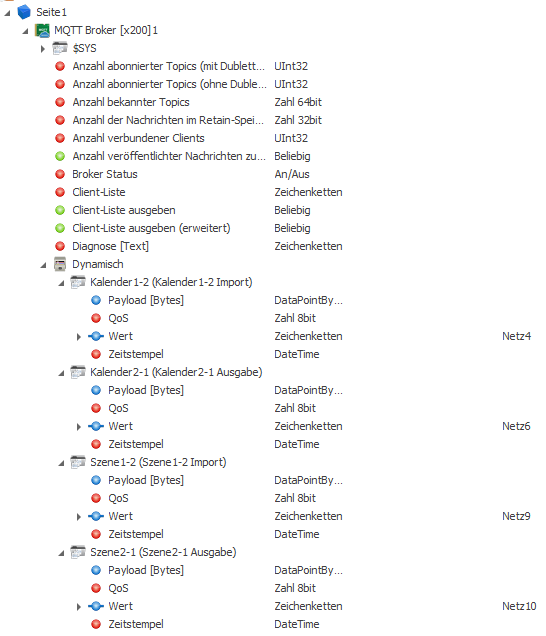Click red dot of Kalender1-2 Zeitstempel
546x636 pixels.
(96, 354)
